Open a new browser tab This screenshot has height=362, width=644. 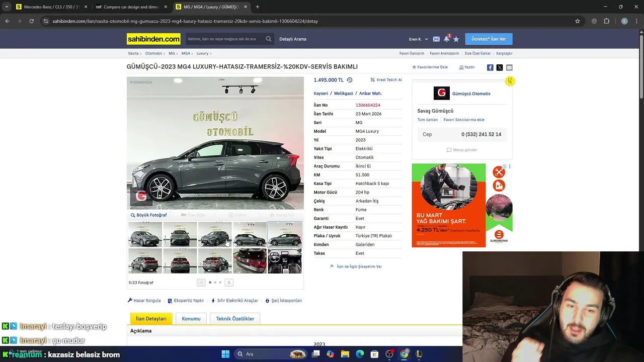point(258,7)
